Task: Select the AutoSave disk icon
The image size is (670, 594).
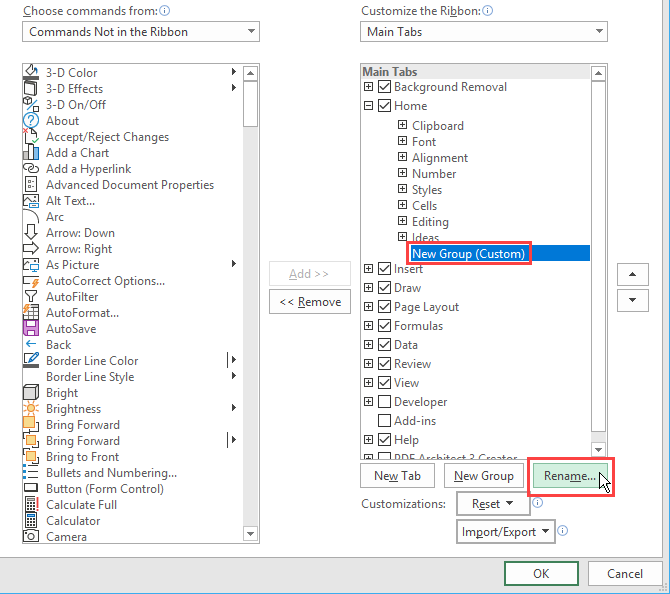Action: pos(30,329)
